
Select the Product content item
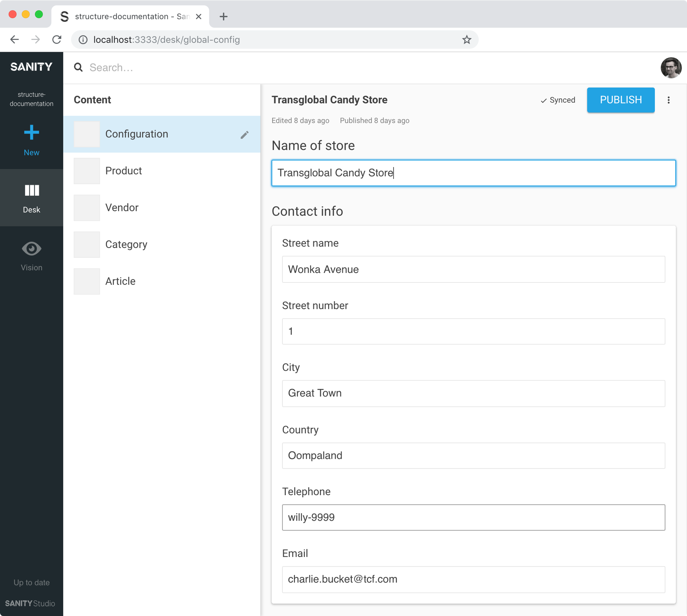coord(124,171)
